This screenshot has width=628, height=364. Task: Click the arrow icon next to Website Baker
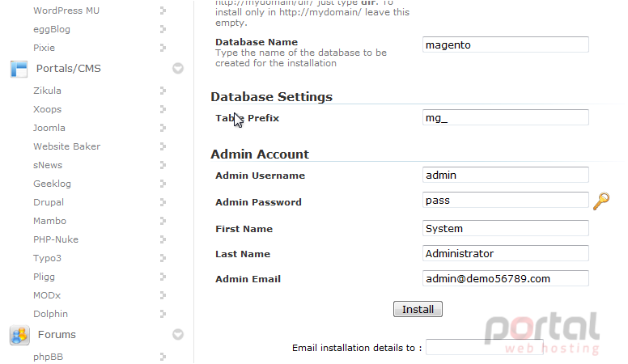[x=163, y=146]
